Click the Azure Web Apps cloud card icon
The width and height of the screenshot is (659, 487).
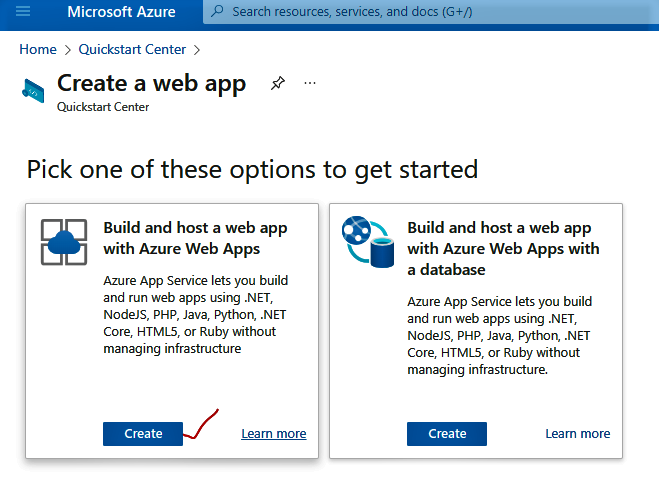point(64,241)
